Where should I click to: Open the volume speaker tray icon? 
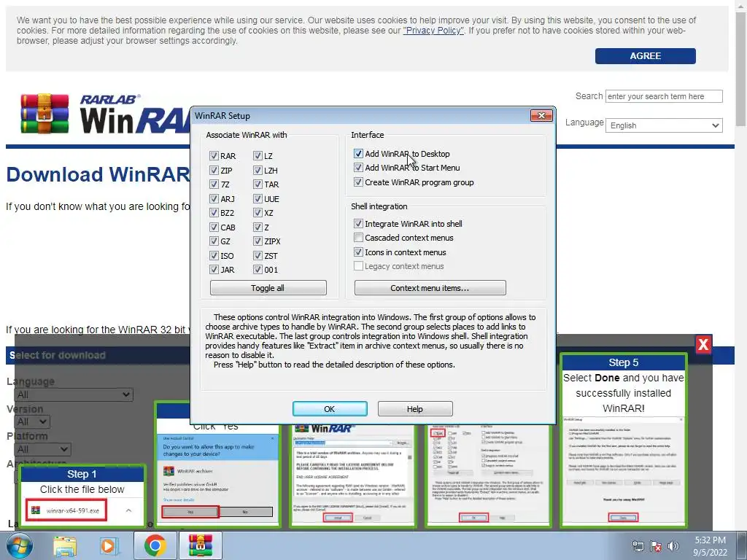tap(673, 546)
